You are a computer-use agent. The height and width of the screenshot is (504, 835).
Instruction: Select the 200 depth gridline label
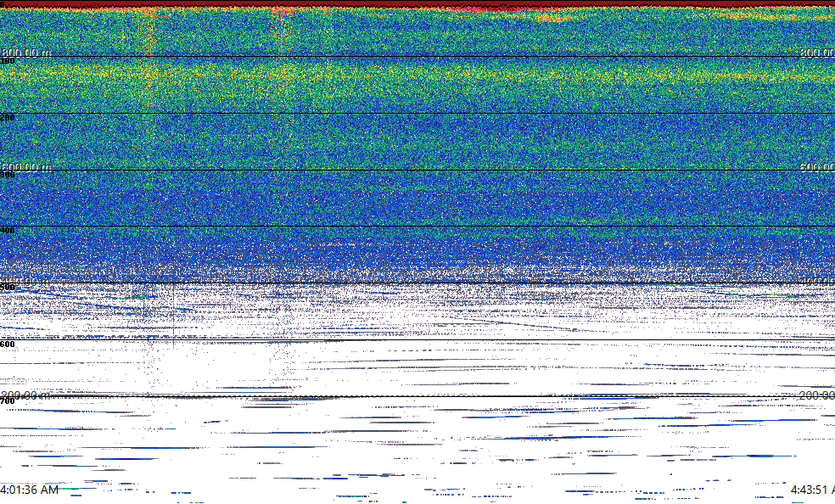point(8,118)
